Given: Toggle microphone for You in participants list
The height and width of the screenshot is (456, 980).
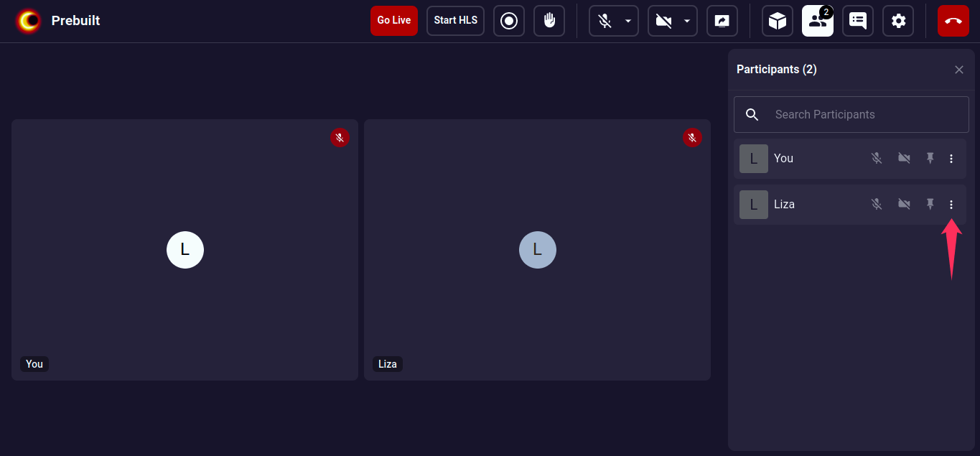Looking at the screenshot, I should [x=877, y=159].
